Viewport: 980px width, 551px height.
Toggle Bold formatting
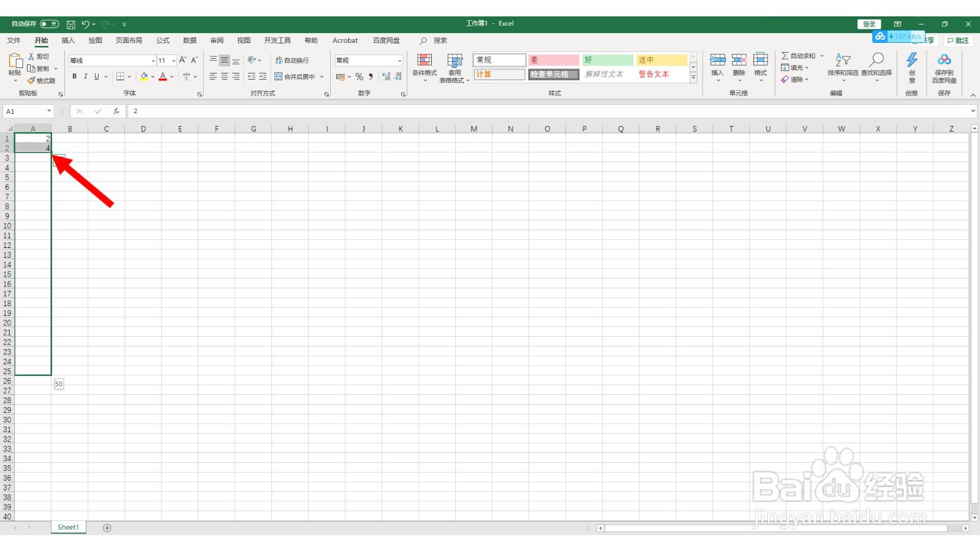pos(74,77)
